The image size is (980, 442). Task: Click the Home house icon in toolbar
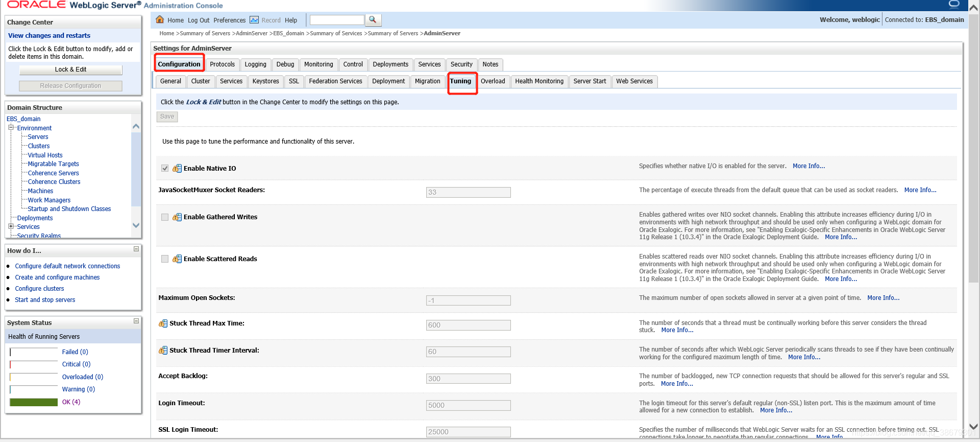pyautogui.click(x=160, y=20)
